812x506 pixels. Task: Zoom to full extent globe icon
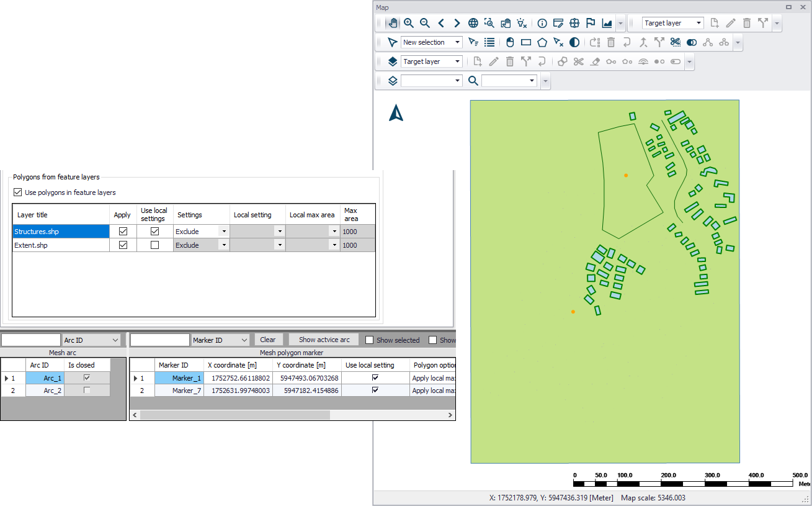pyautogui.click(x=473, y=23)
